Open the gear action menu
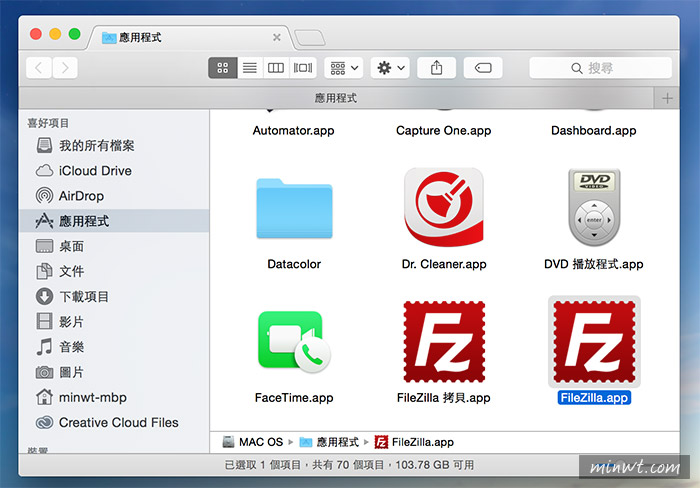Viewport: 700px width, 488px height. tap(390, 68)
